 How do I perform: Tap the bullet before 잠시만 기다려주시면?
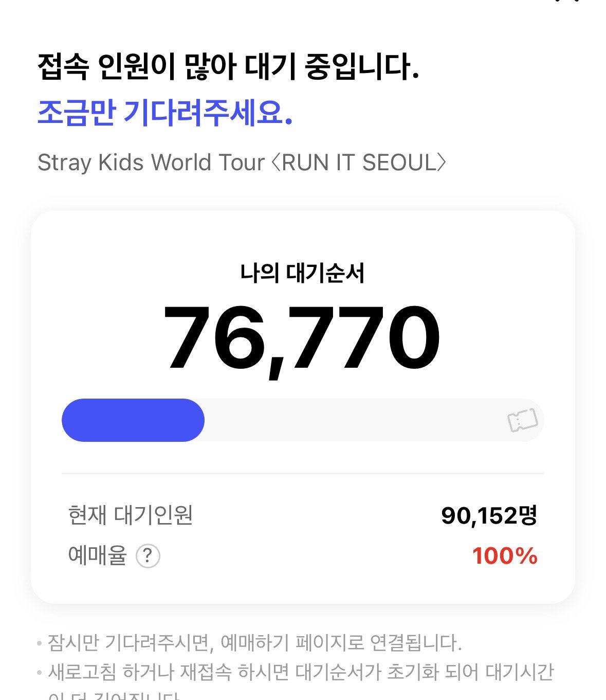40,643
